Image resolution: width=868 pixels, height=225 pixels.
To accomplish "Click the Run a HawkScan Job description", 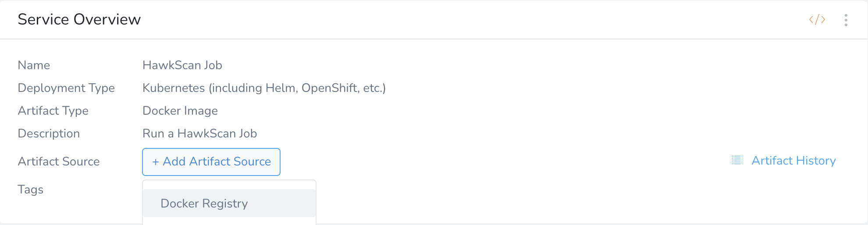I will point(199,134).
